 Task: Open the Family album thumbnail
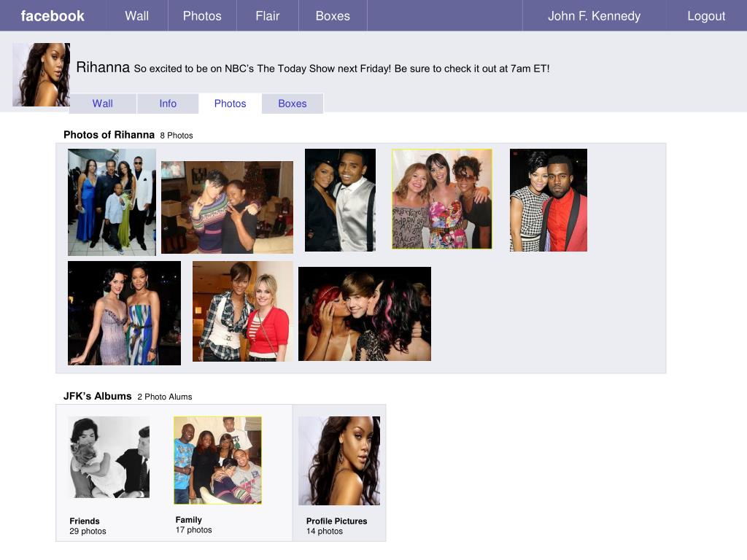[x=217, y=460]
